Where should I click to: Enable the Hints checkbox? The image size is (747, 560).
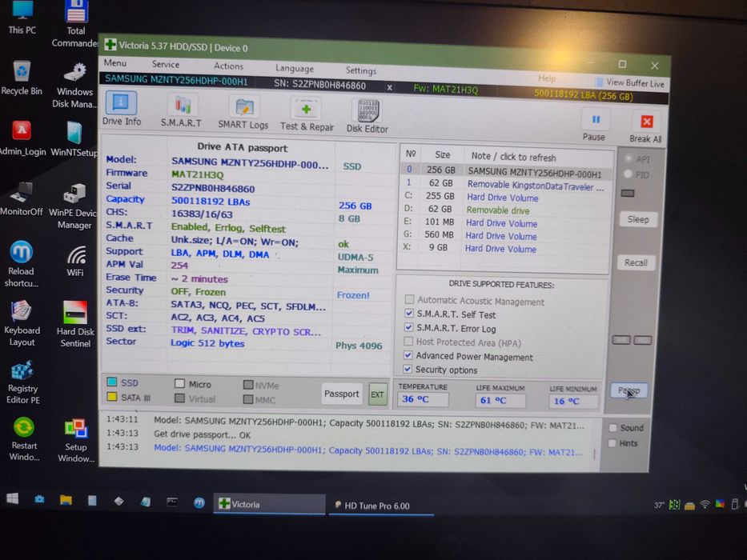(612, 443)
